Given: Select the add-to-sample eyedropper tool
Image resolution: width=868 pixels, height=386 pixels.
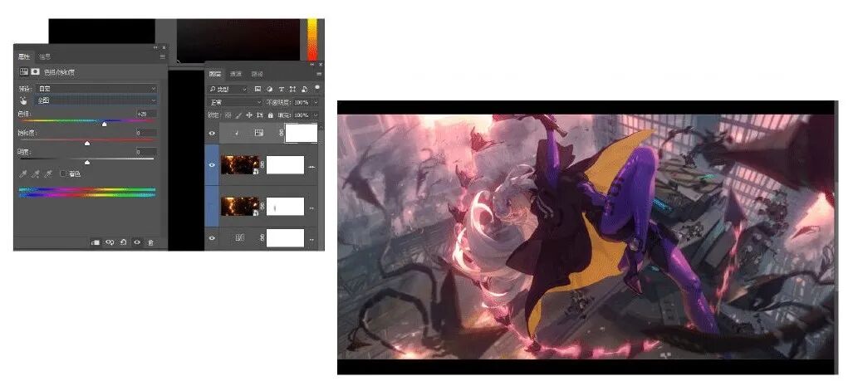Looking at the screenshot, I should click(36, 174).
